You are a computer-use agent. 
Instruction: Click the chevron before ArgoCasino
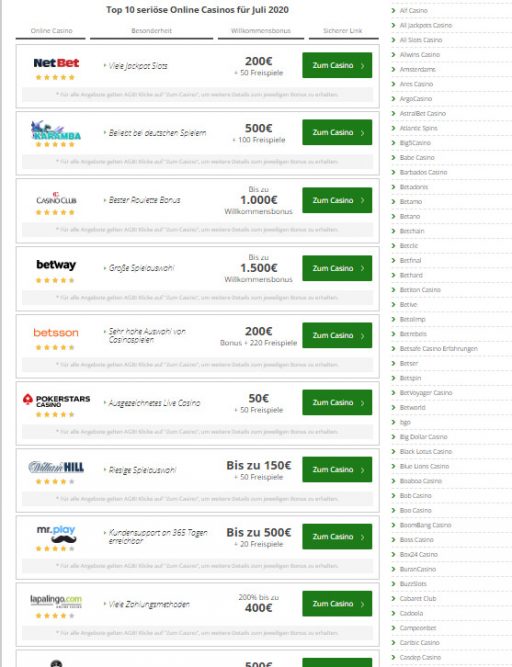(x=393, y=99)
